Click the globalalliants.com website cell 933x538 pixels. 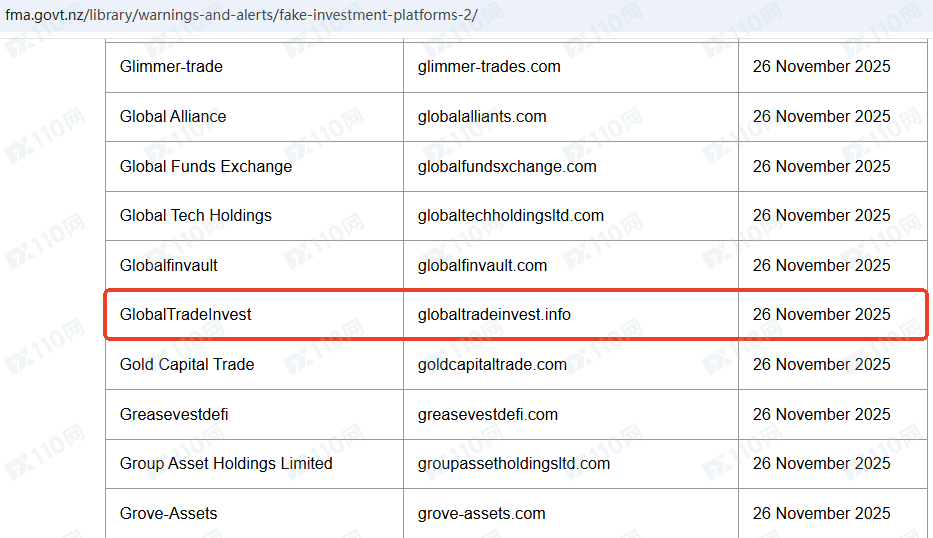pos(482,116)
